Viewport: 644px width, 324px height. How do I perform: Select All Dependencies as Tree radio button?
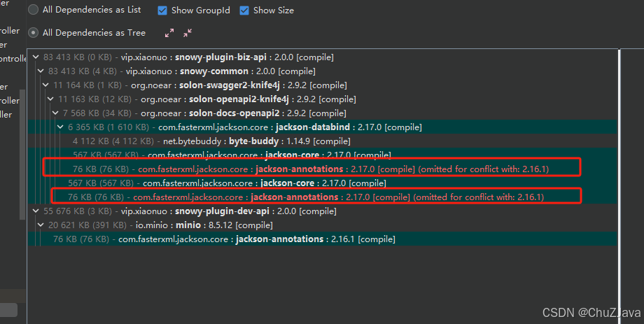[34, 33]
